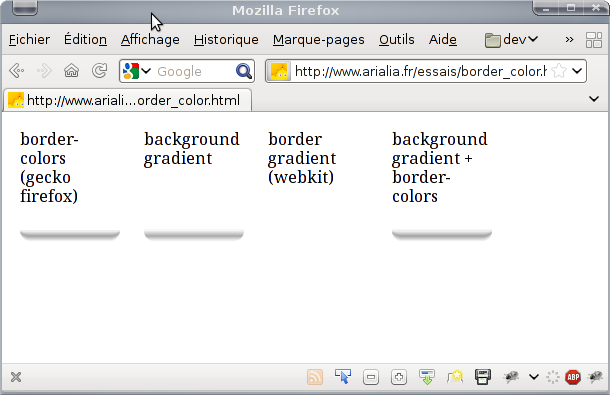610x395 pixels.
Task: Open the dev bookmarks folder dropdown
Action: tap(511, 39)
